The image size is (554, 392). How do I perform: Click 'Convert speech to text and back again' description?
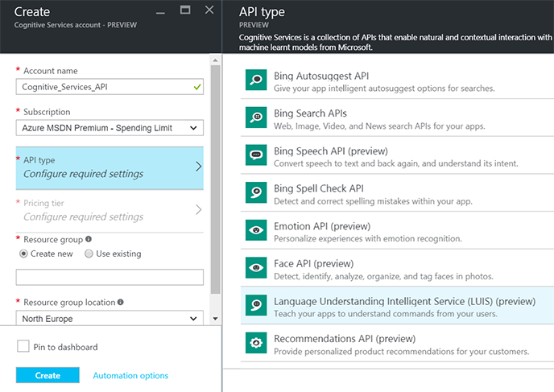coord(395,163)
